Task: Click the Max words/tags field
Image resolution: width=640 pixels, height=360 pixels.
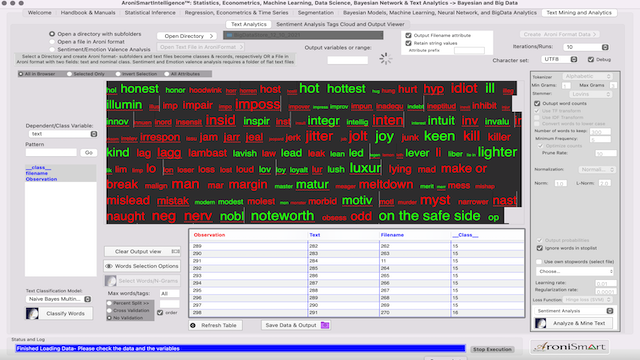Action: coord(169,293)
